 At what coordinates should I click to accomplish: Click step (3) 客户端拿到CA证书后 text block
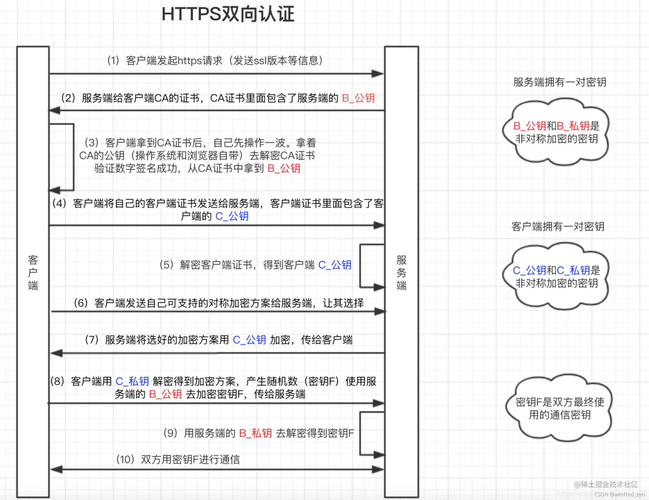tap(197, 156)
